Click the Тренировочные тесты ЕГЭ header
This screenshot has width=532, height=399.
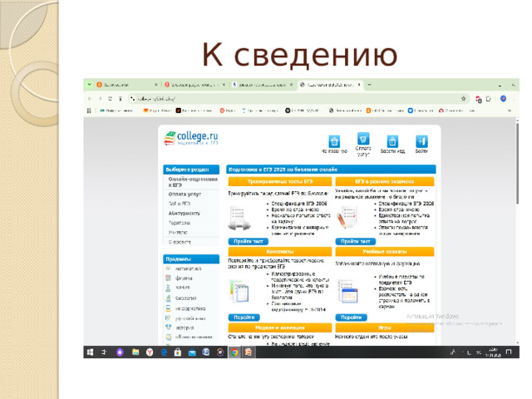point(280,181)
